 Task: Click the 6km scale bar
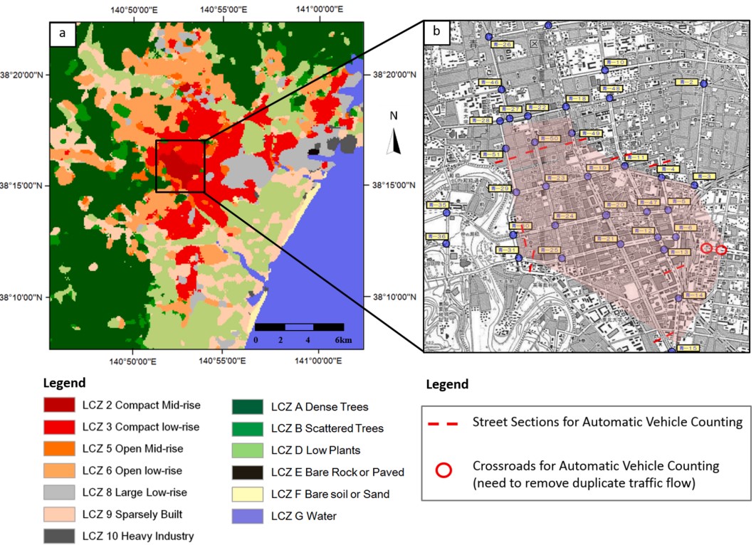[300, 327]
